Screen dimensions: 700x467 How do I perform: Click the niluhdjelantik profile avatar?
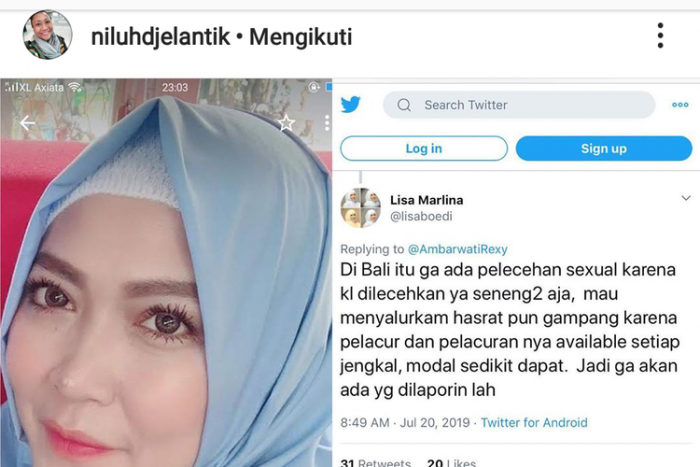pyautogui.click(x=47, y=35)
